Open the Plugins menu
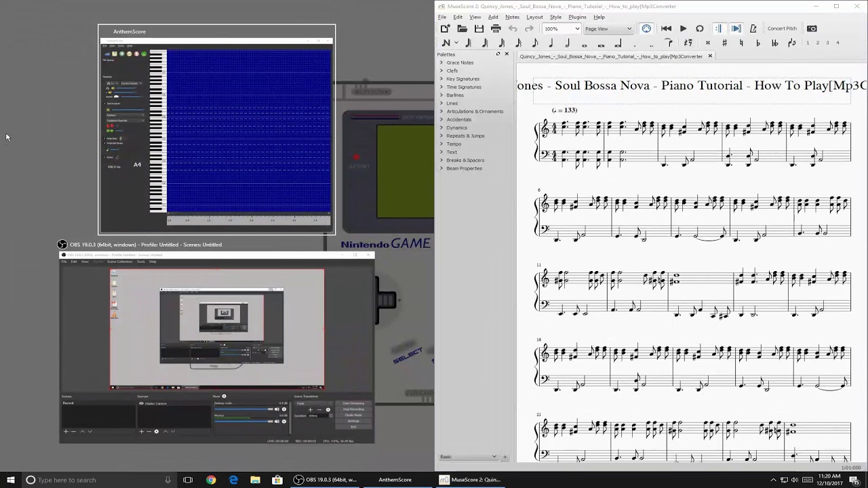The width and height of the screenshot is (868, 488). 577,17
